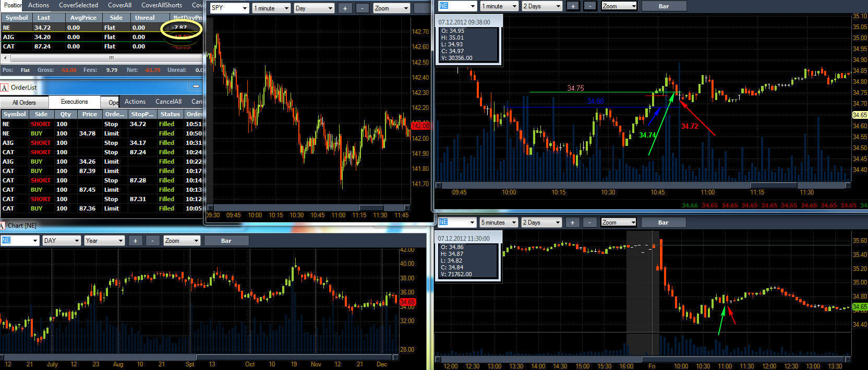This screenshot has height=370, width=868.
Task: Minimize the OrderList window
Action: (196, 87)
